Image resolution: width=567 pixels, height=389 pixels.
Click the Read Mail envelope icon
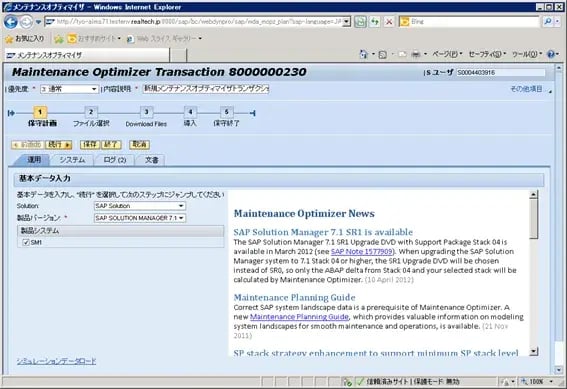(x=402, y=55)
